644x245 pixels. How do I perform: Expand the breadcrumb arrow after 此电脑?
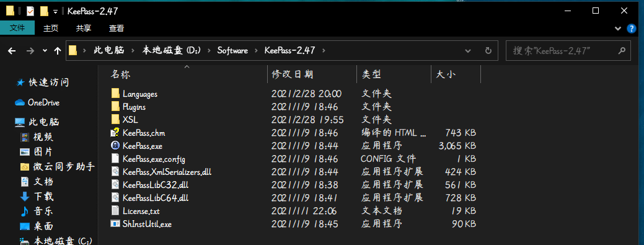tap(133, 51)
